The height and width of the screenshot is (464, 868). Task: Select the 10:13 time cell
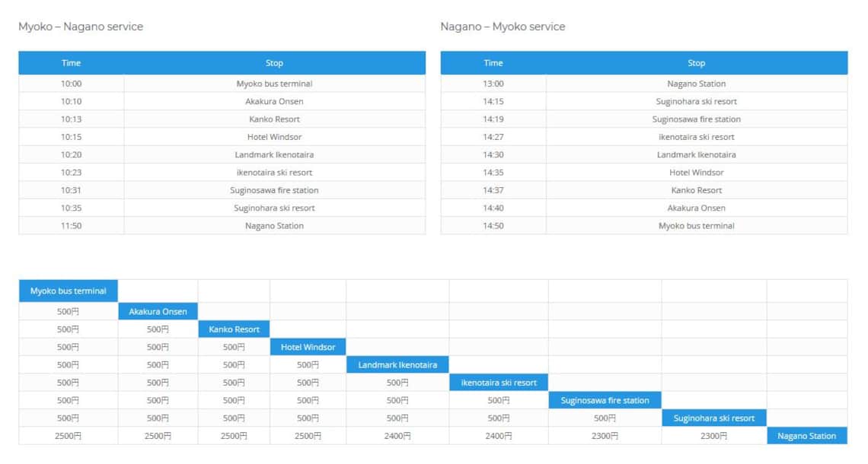tap(72, 119)
